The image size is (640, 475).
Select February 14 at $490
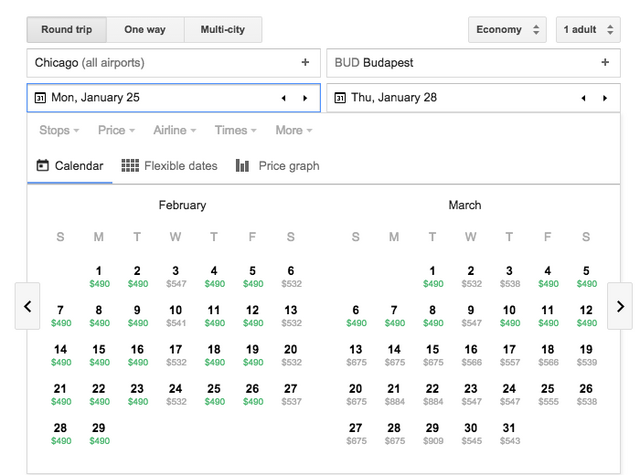click(x=60, y=355)
